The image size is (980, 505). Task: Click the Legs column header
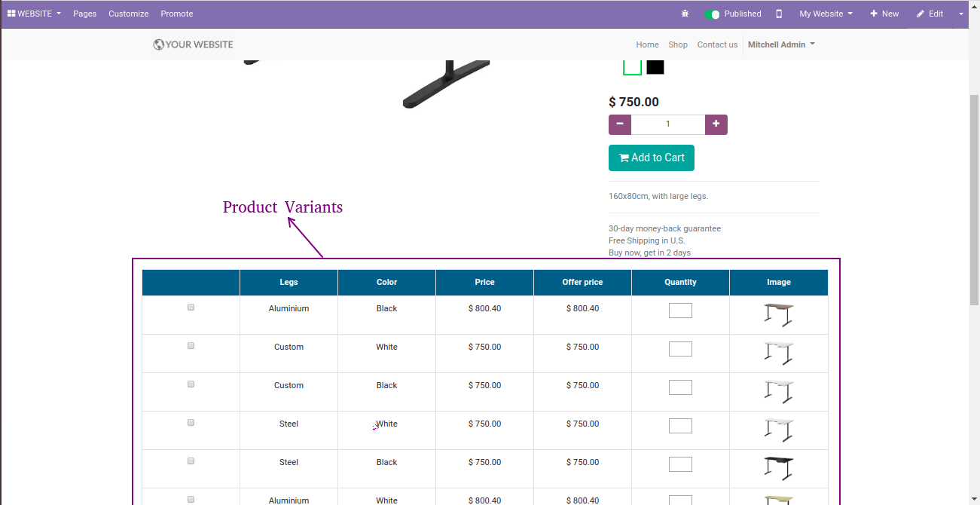(289, 283)
